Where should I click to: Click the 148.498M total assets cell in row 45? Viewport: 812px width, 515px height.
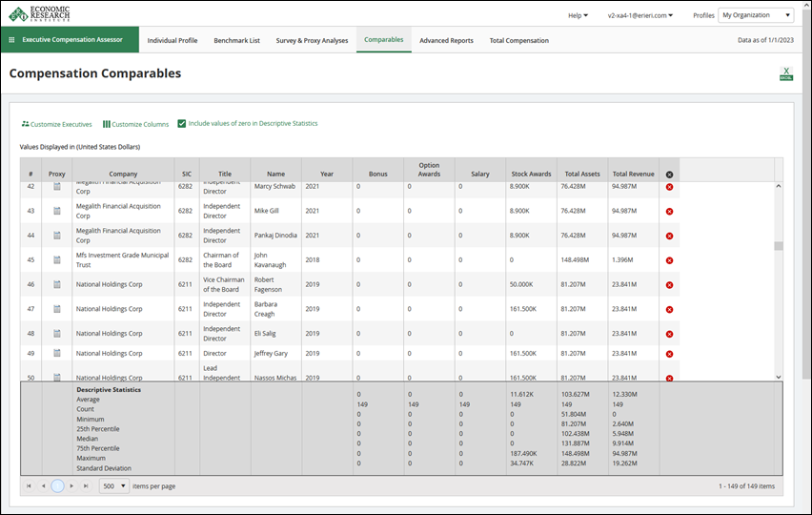pos(582,260)
